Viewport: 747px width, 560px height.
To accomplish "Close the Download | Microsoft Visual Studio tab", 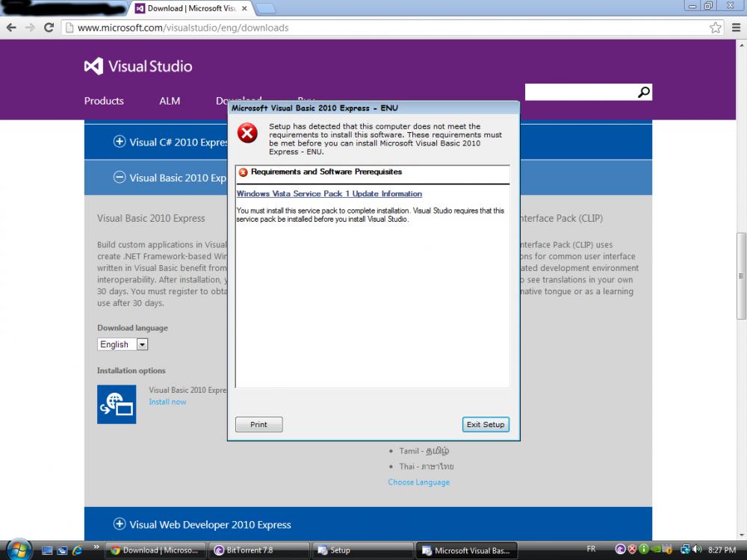I will click(244, 8).
